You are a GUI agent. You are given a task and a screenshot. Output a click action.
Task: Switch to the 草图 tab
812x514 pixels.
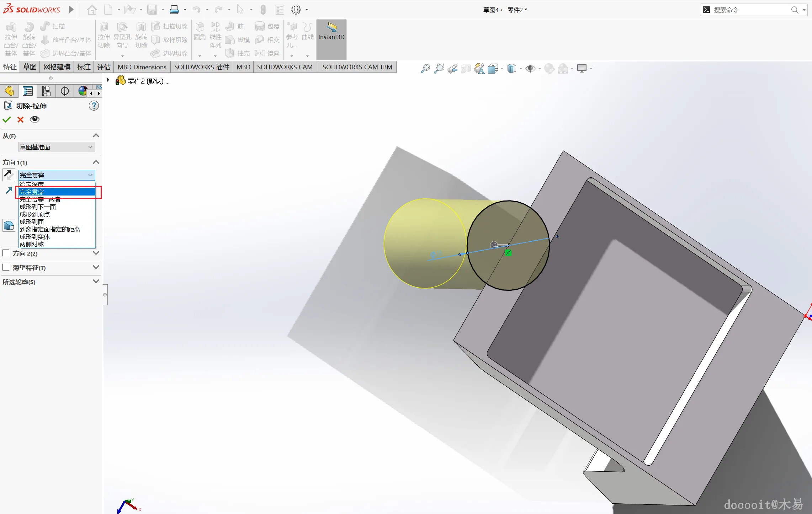coord(30,67)
